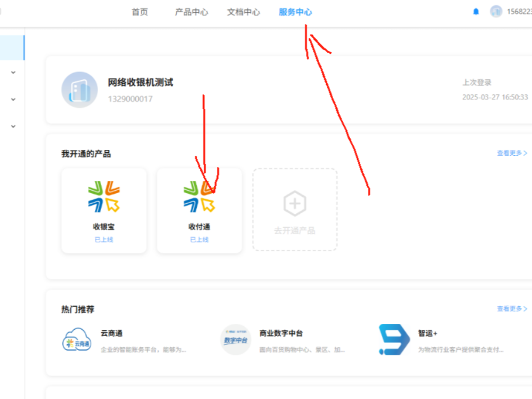Select the 云商通 cloud icon
532x399 pixels.
tap(77, 340)
